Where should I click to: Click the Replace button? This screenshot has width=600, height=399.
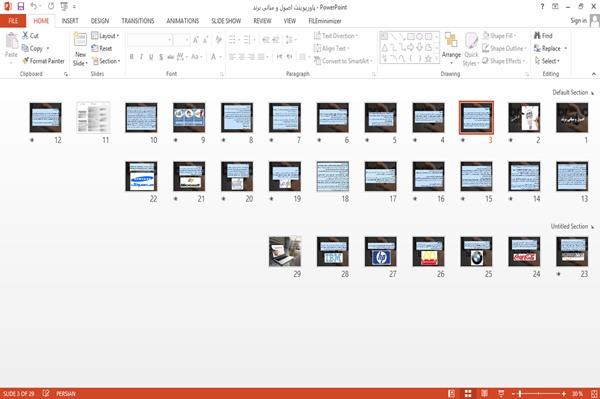tap(550, 48)
